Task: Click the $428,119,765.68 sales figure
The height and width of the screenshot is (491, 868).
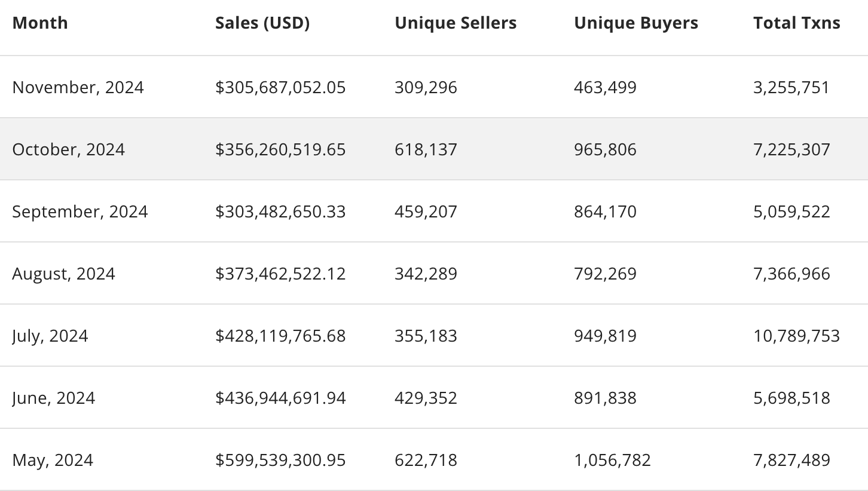Action: (x=280, y=336)
